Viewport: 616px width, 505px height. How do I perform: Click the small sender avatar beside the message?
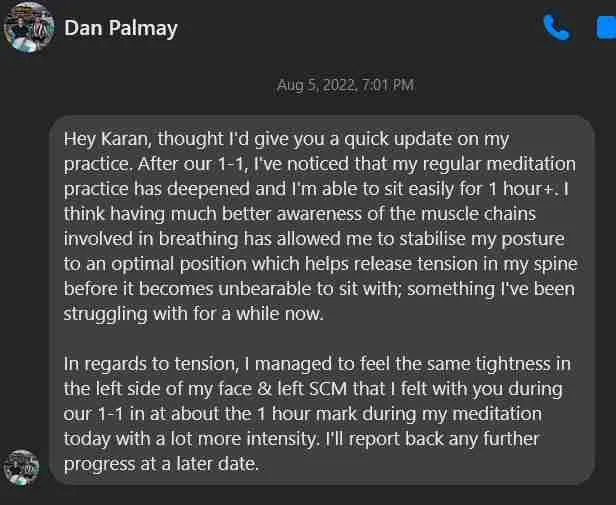(x=22, y=468)
